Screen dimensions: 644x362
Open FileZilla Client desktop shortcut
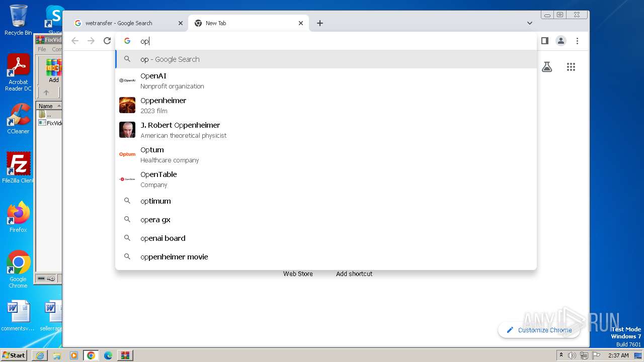tap(18, 167)
